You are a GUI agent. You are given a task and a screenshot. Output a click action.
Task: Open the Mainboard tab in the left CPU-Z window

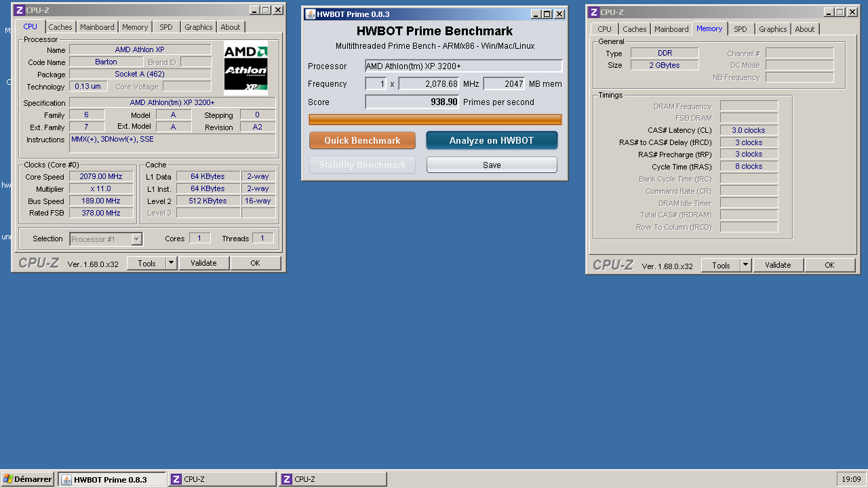click(97, 27)
